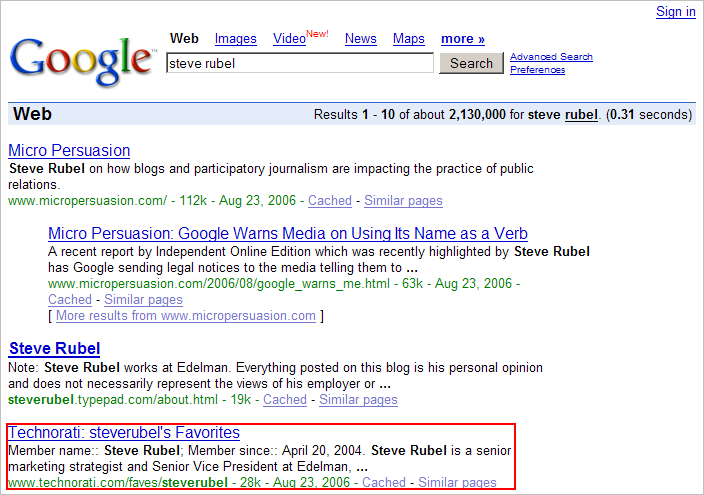Open Preferences link

click(537, 70)
